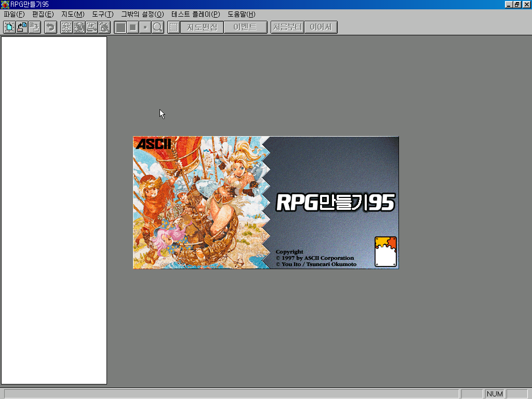
Task: Click the RPG만들기95 splash image
Action: [266, 203]
